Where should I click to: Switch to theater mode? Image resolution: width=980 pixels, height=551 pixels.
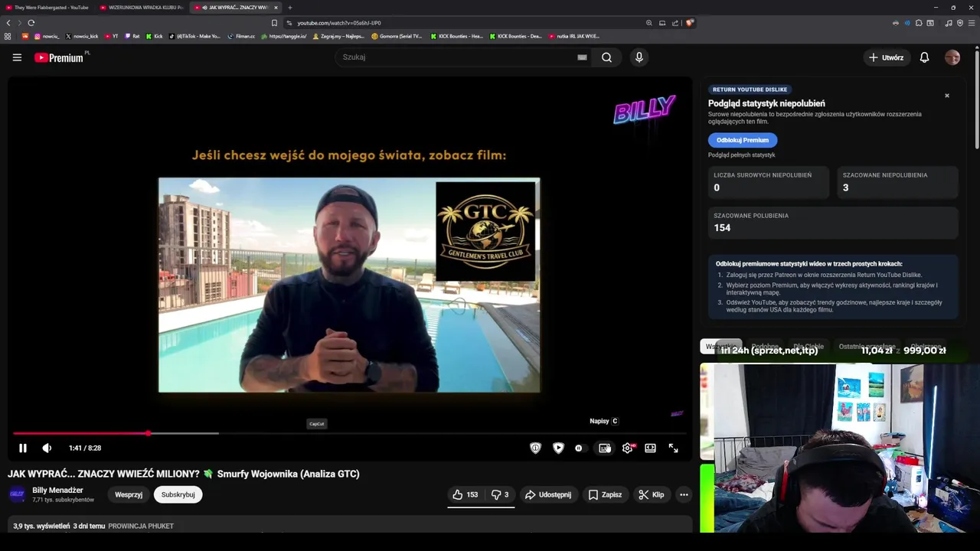pyautogui.click(x=650, y=448)
